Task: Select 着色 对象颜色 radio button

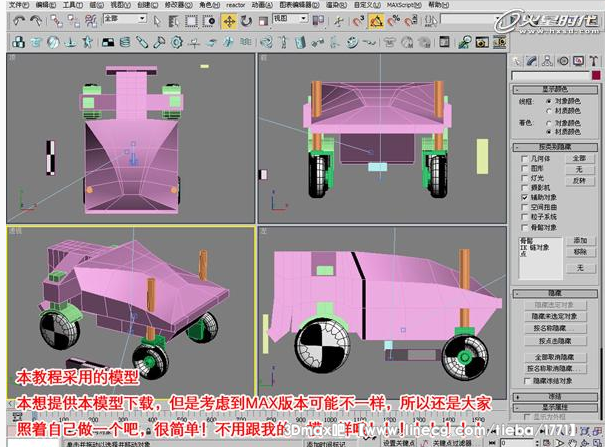Action: (x=549, y=123)
